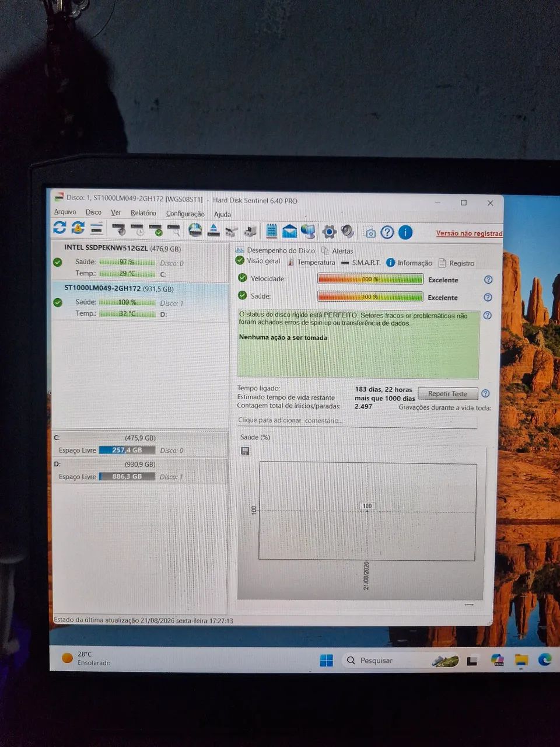Click the Saúde 100% bar in overview
Screen dimensions: 560x747
click(x=370, y=297)
